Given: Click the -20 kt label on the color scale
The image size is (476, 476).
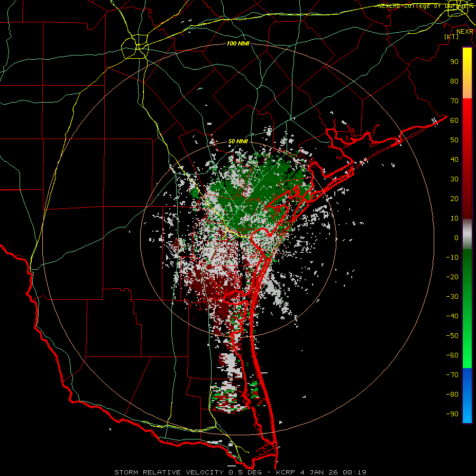Looking at the screenshot, I should tap(452, 277).
